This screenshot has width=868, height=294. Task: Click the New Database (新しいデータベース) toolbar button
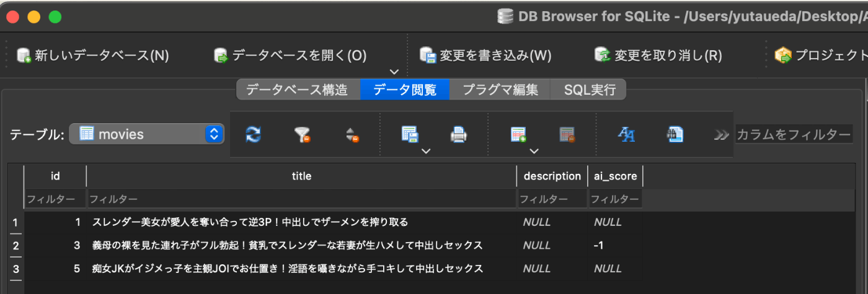(x=92, y=56)
